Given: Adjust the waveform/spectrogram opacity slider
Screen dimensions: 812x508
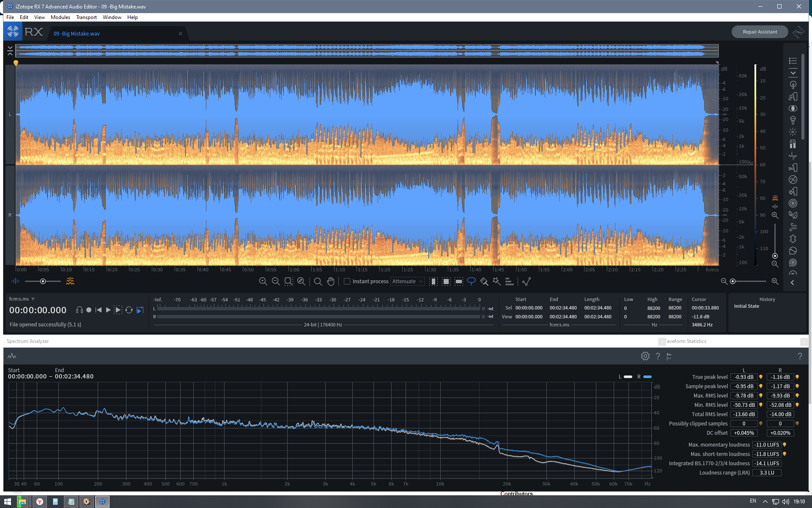Looking at the screenshot, I should [43, 281].
